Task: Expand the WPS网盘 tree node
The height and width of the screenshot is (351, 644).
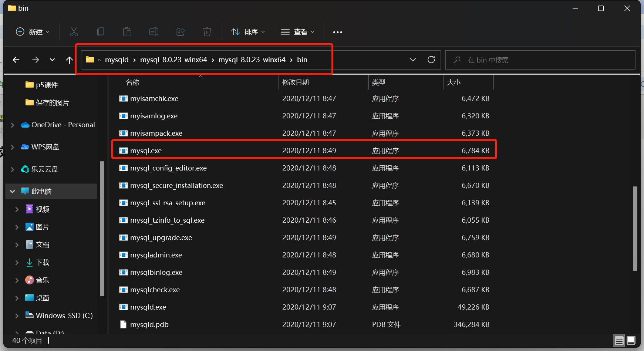Action: tap(13, 147)
